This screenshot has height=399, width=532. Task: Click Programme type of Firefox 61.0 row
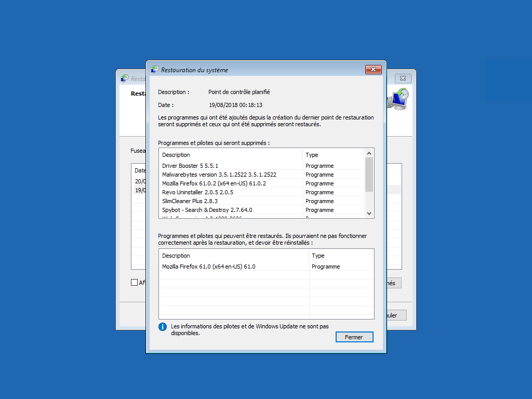click(326, 267)
